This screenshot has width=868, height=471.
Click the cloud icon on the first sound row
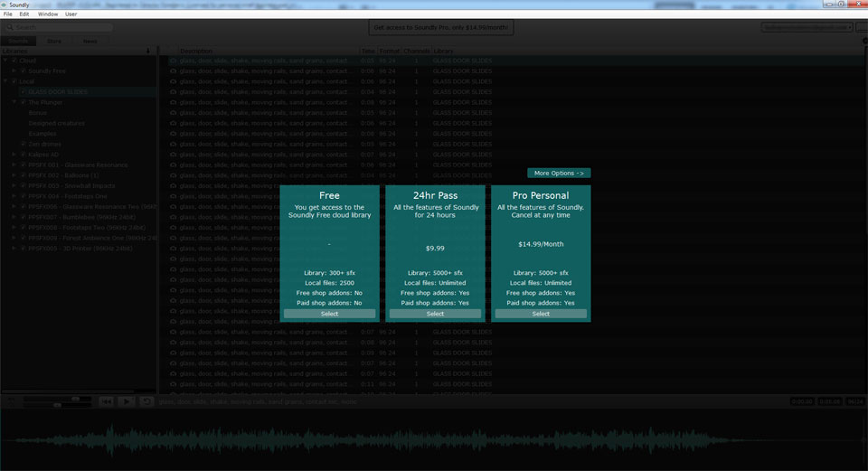coord(173,61)
